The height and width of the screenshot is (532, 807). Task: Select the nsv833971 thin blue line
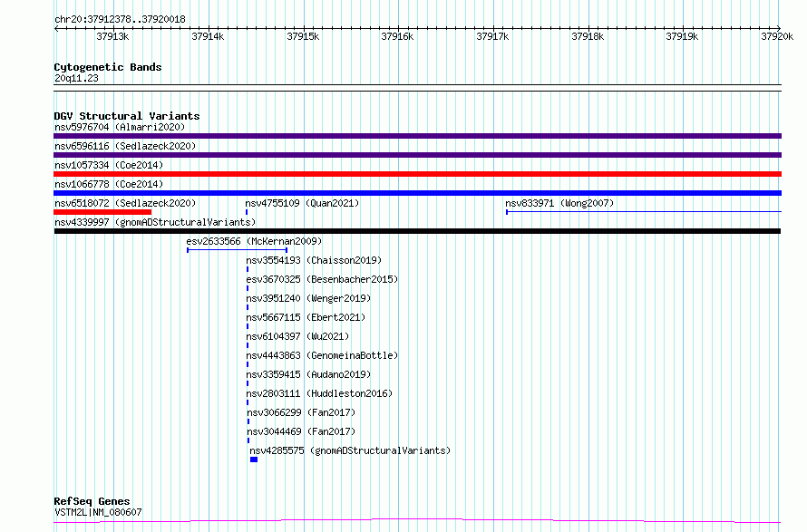coord(644,212)
